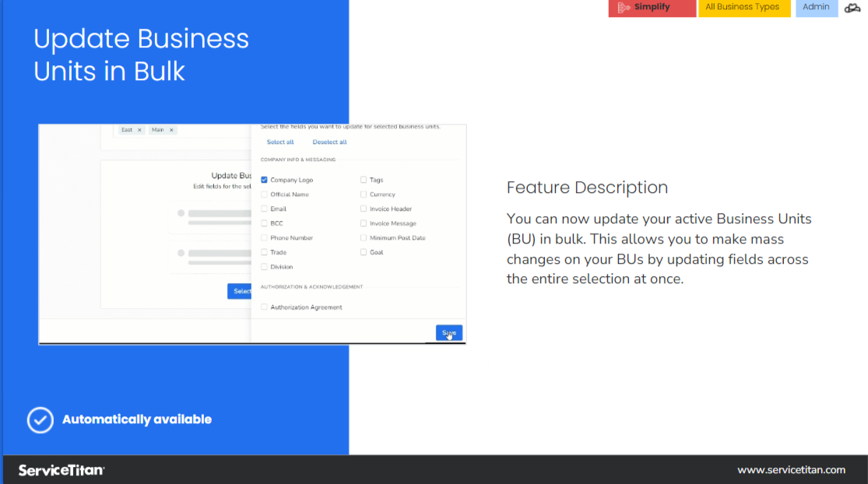Click the Automatically available text
868x484 pixels.
click(137, 420)
